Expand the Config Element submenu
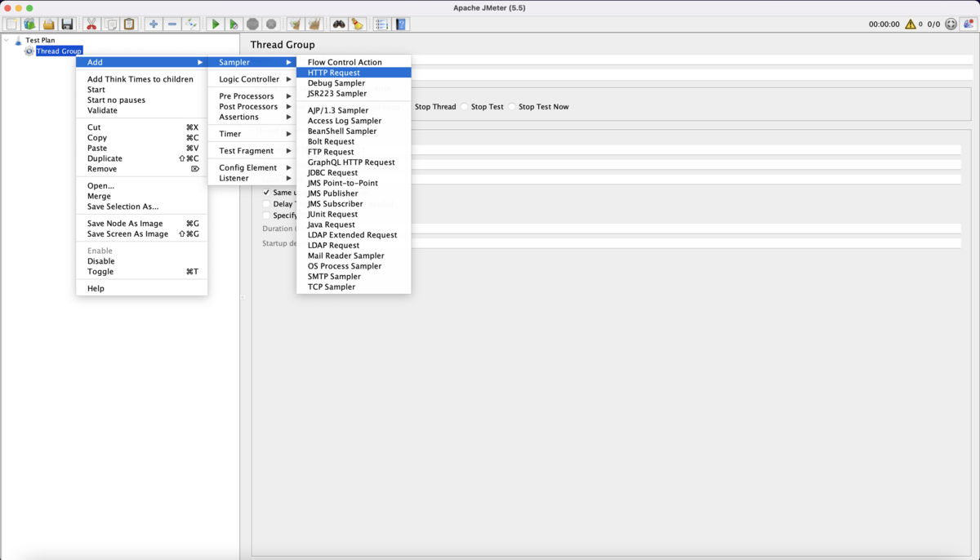Screen dimensions: 980x560 pyautogui.click(x=252, y=168)
